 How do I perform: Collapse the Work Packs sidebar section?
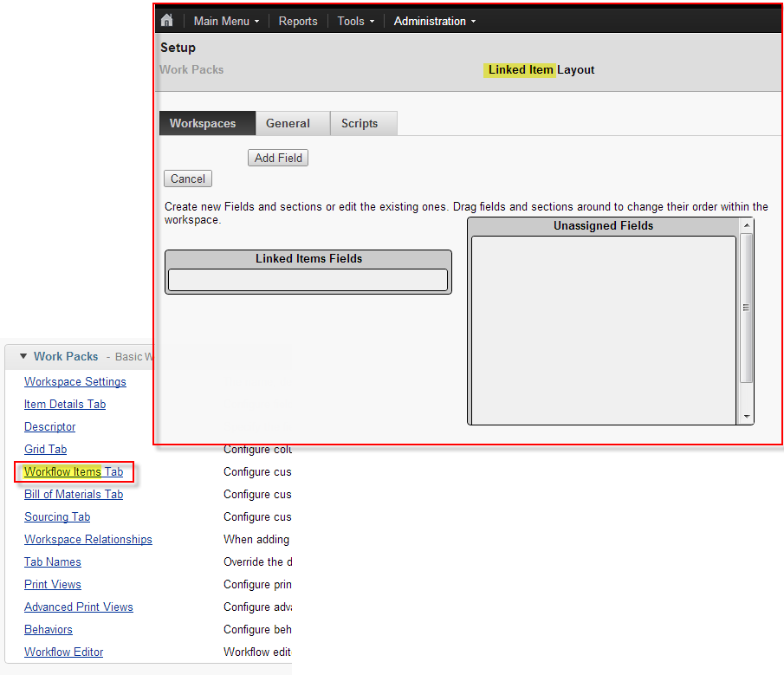click(22, 355)
